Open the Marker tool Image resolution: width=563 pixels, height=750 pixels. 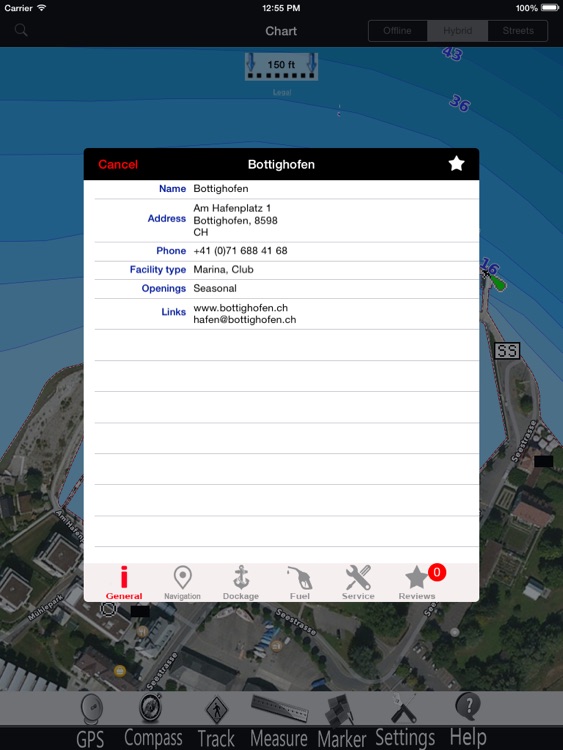tap(342, 721)
